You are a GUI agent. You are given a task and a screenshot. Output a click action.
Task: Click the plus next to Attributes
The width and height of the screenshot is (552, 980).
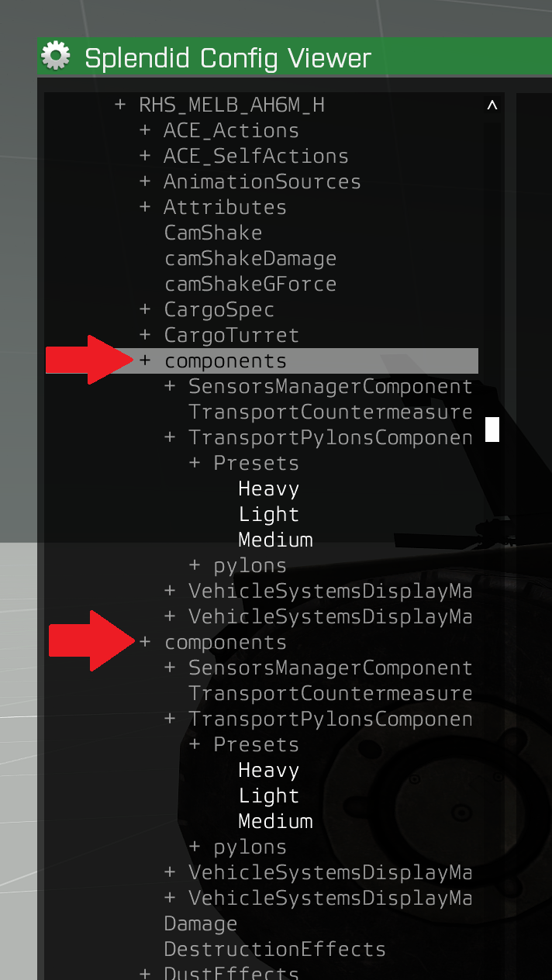coord(144,207)
